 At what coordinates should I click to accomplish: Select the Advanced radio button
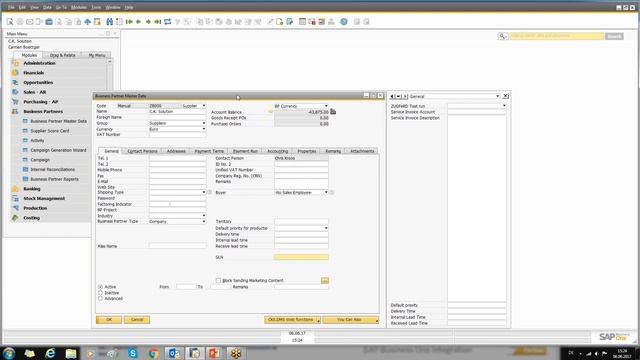100,298
